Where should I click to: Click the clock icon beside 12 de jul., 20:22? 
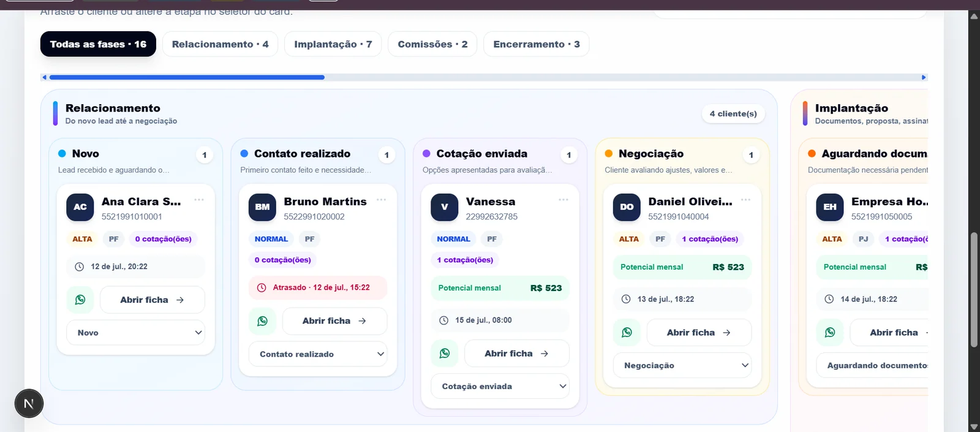point(79,267)
